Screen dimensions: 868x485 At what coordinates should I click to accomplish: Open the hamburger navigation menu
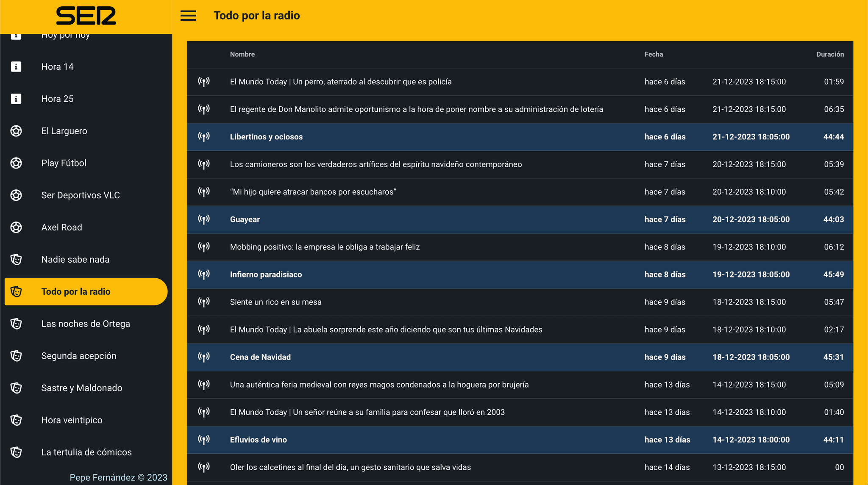point(188,16)
